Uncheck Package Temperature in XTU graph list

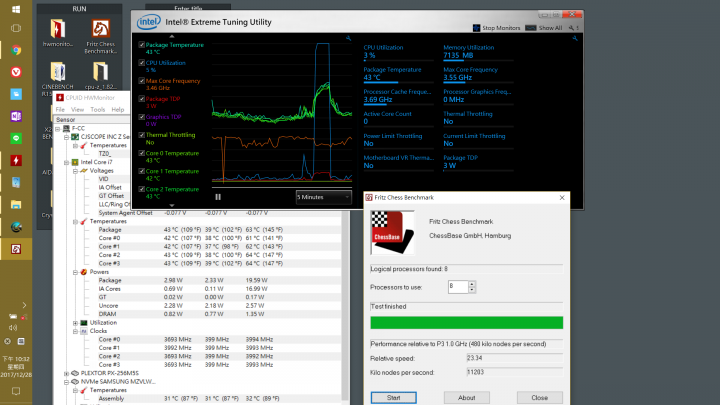(x=141, y=45)
